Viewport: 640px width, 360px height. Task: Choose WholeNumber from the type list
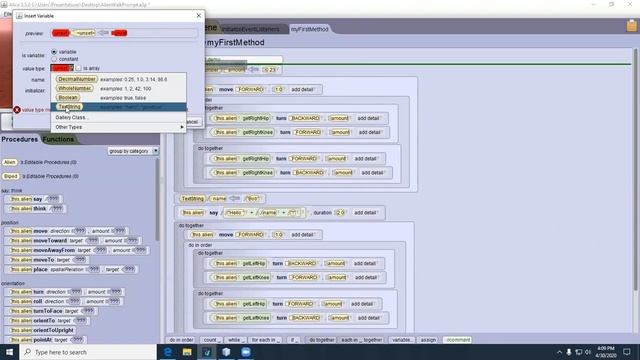(75, 89)
